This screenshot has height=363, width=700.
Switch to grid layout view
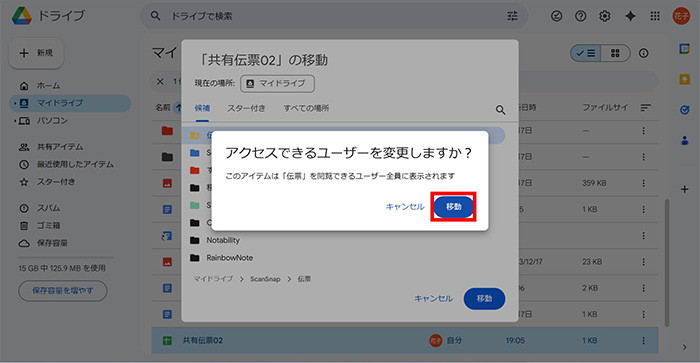[x=615, y=53]
